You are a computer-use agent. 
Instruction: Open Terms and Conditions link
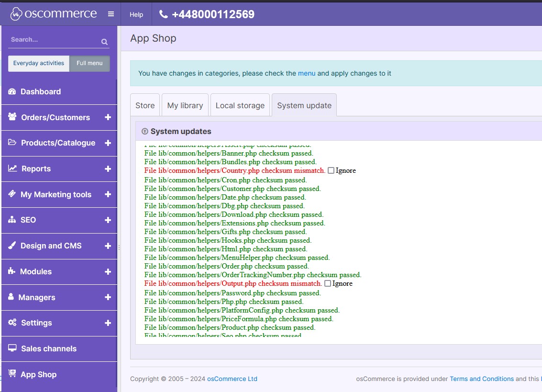[x=482, y=379]
